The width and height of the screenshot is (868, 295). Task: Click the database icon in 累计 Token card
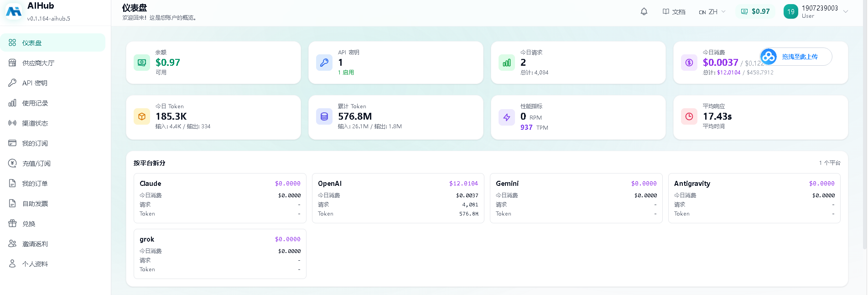tap(324, 116)
